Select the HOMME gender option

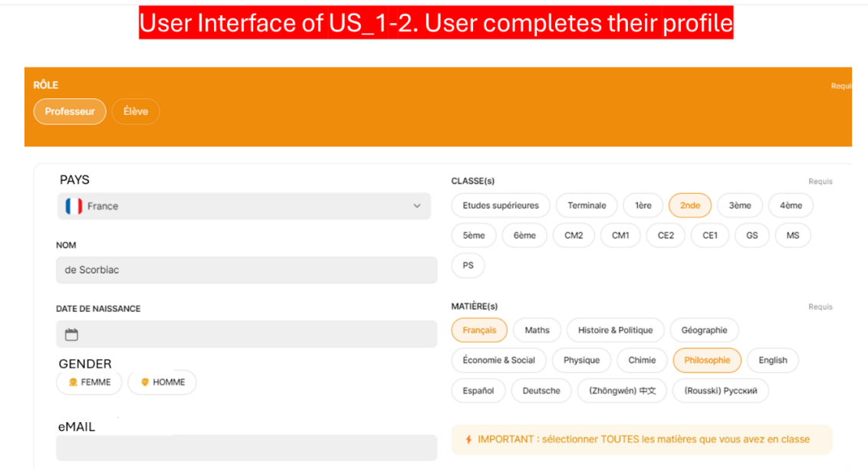pos(162,382)
